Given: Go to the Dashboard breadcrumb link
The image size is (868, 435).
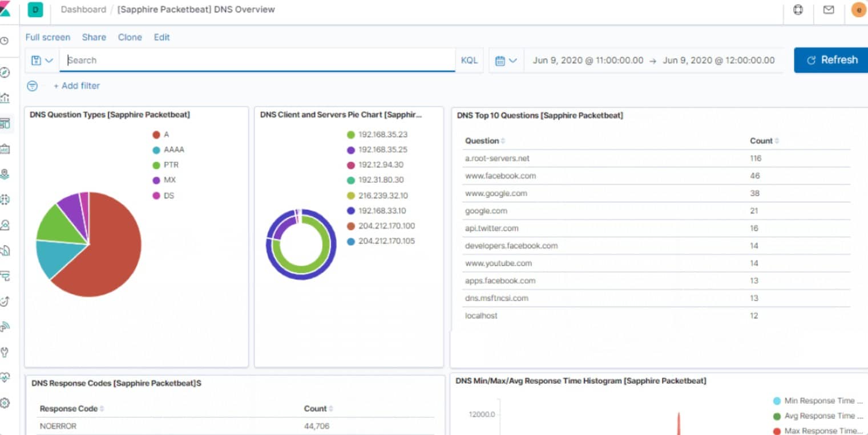Looking at the screenshot, I should coord(83,9).
